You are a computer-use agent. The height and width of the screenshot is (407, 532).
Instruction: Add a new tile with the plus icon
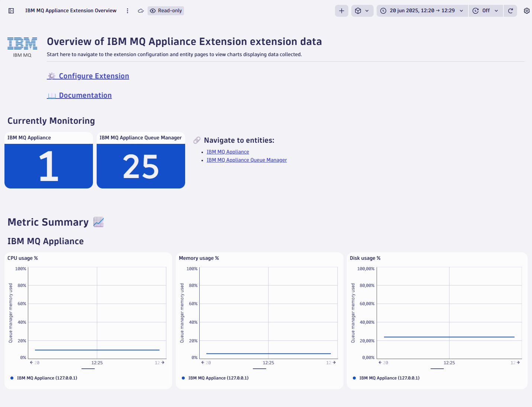(341, 10)
